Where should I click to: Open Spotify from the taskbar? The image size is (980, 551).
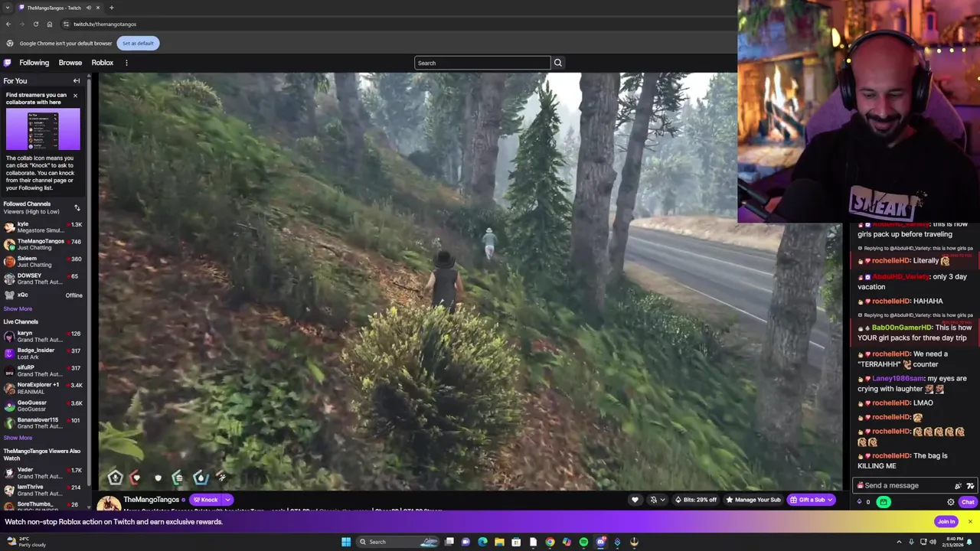(583, 542)
